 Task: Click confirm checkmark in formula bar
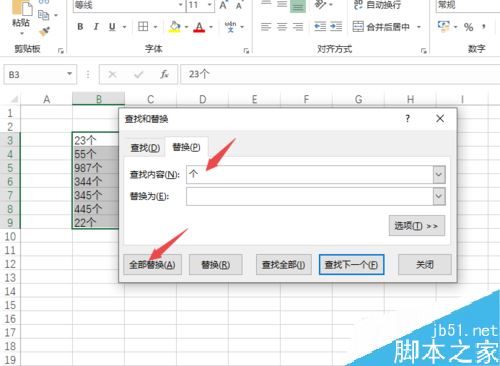(x=138, y=74)
